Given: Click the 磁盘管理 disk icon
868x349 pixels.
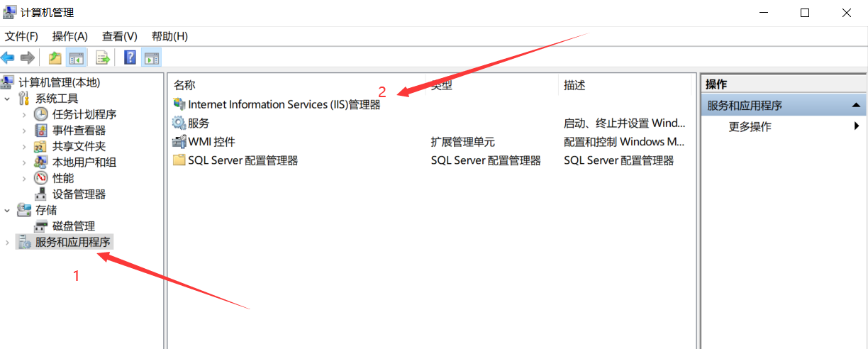Looking at the screenshot, I should (x=41, y=226).
